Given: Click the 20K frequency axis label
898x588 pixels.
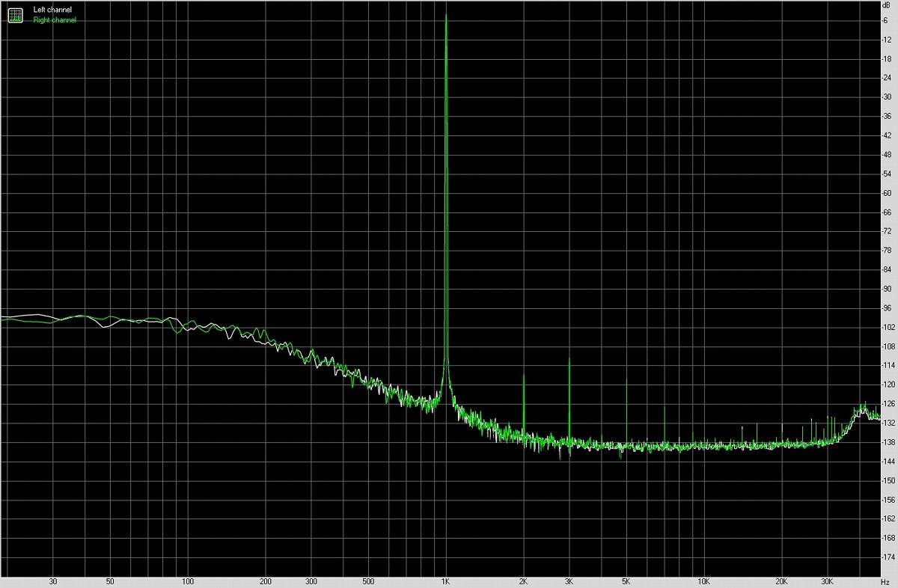Looking at the screenshot, I should pyautogui.click(x=781, y=581).
